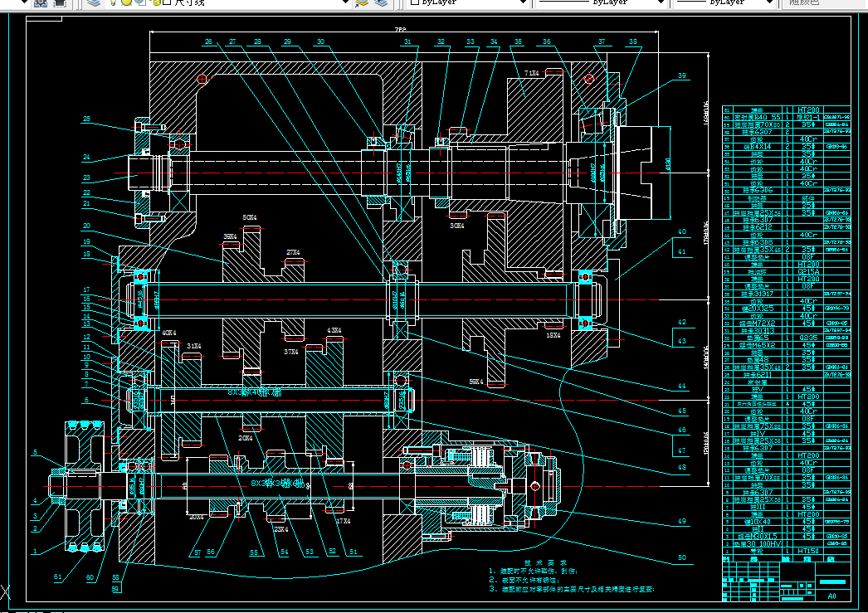Image resolution: width=868 pixels, height=613 pixels.
Task: Click the A0 sheet-size cell in the title block
Action: [832, 596]
